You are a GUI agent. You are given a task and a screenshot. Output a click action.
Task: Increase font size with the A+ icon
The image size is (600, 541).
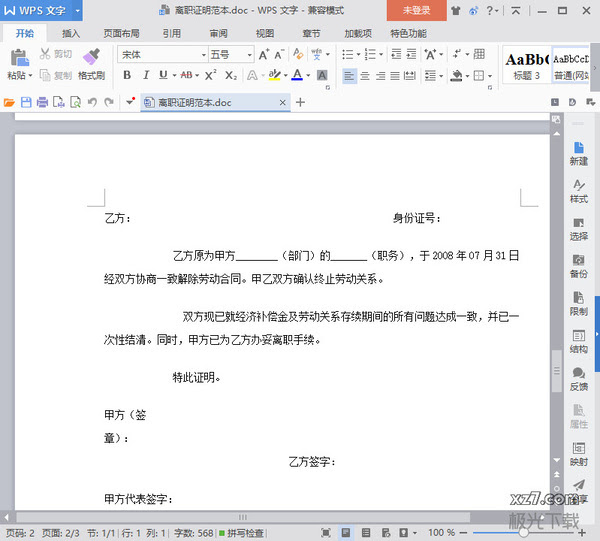tap(264, 55)
